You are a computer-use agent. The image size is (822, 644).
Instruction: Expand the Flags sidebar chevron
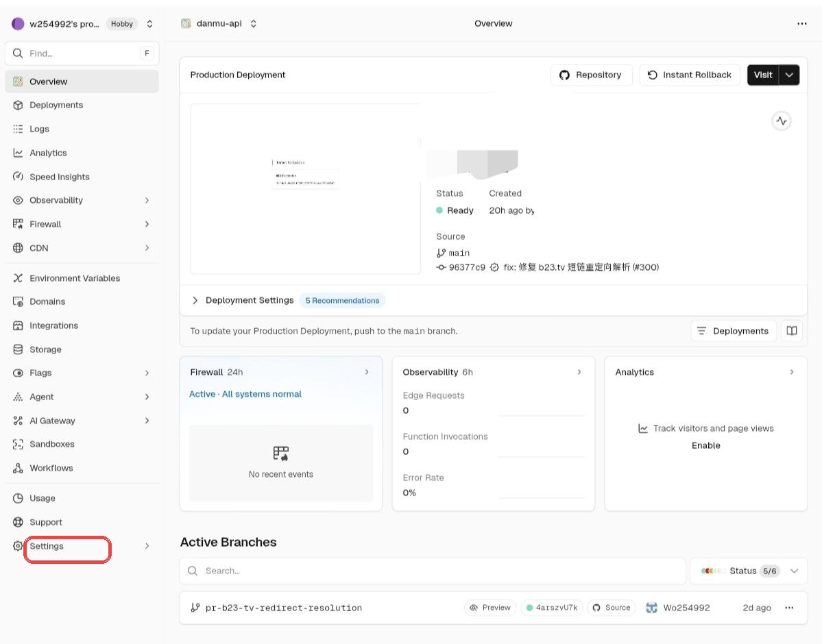click(147, 373)
